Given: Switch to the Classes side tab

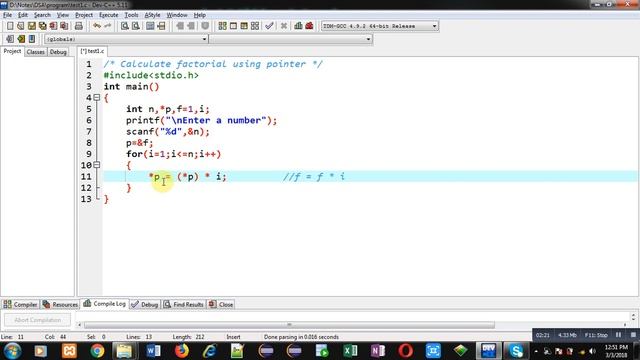Looking at the screenshot, I should [36, 52].
